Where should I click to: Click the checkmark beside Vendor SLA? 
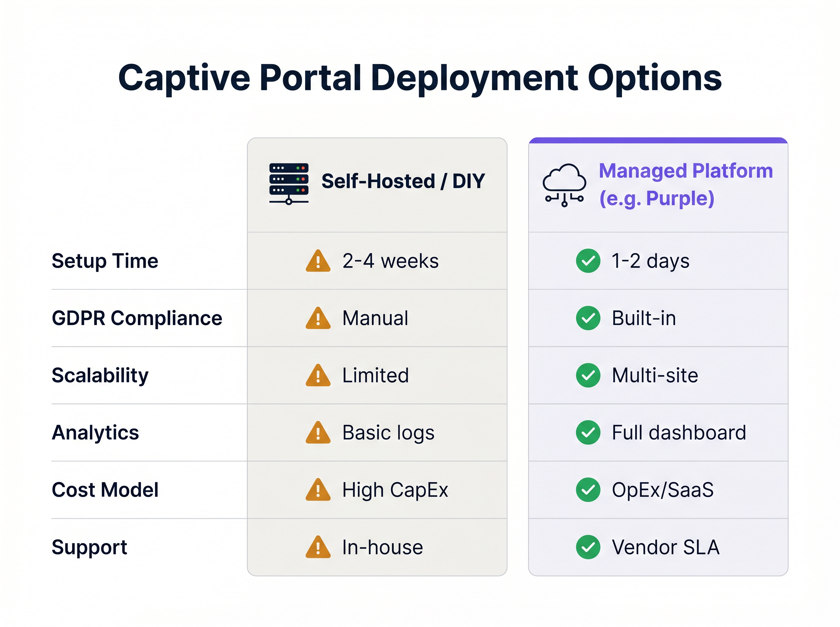coord(588,547)
